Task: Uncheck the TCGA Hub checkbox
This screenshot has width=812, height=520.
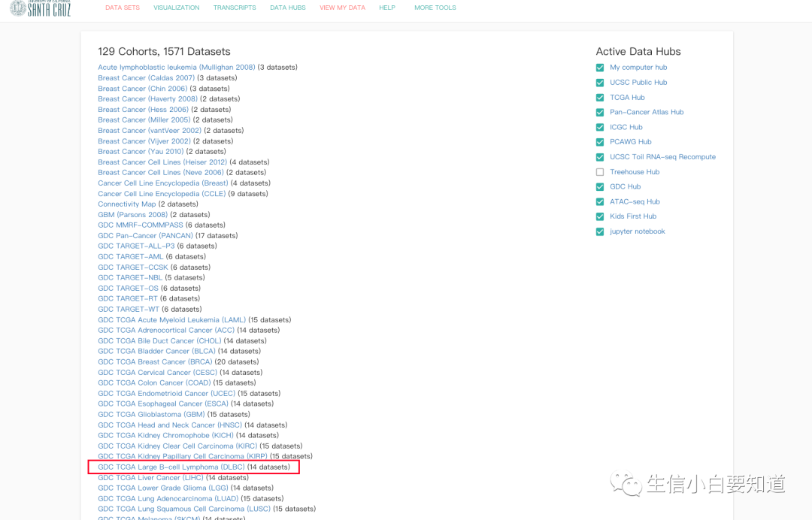Action: click(x=600, y=98)
